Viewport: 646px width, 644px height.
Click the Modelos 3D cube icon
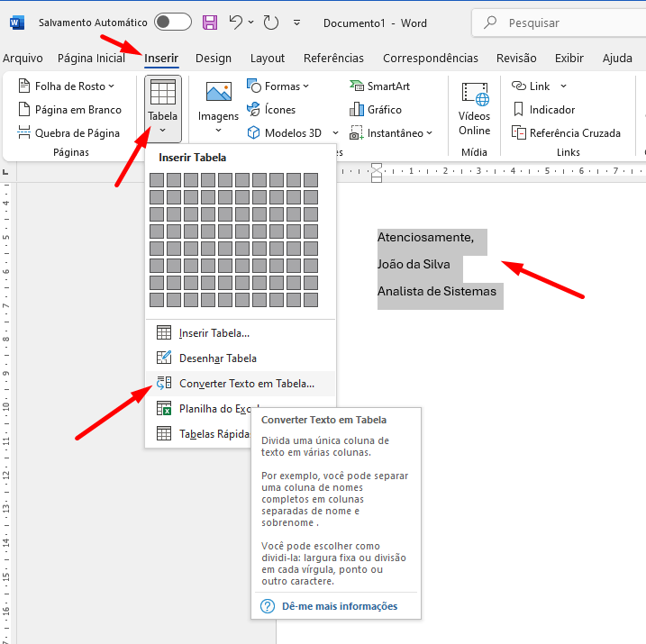253,132
